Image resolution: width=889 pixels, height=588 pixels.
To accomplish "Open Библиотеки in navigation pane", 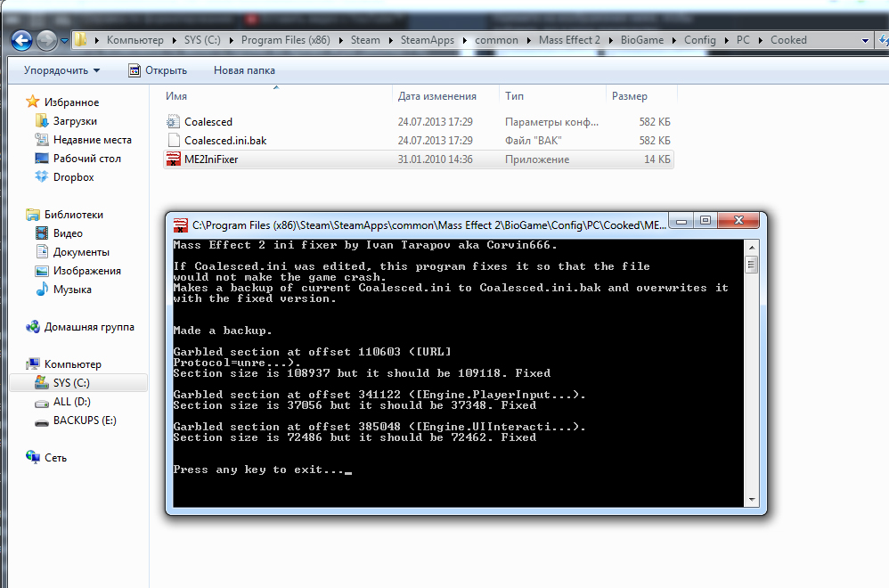I will tap(74, 215).
